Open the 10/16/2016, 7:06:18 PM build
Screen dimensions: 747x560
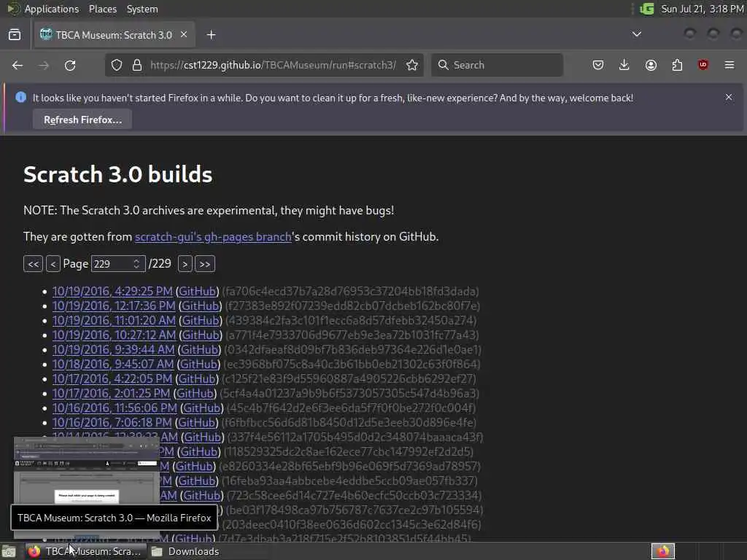(112, 422)
